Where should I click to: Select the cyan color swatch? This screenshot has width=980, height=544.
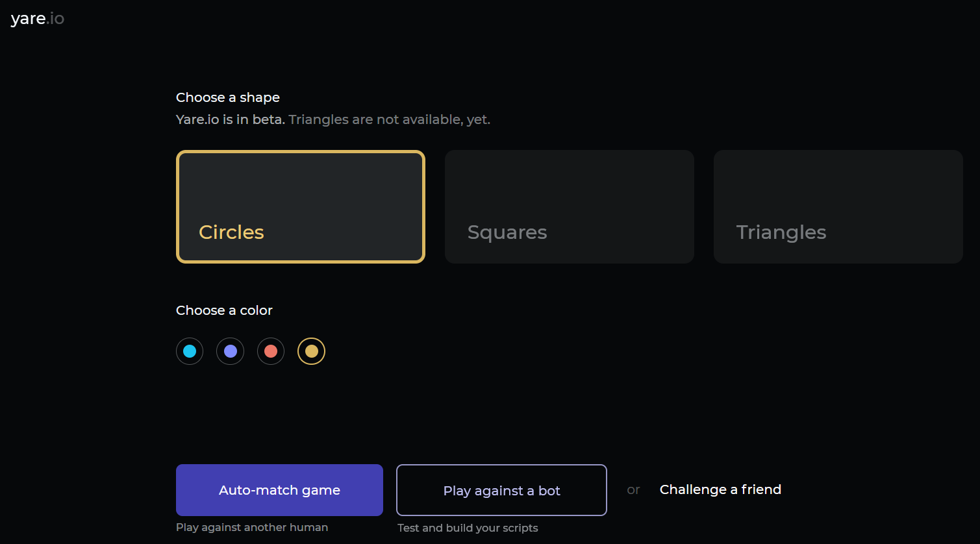pos(190,351)
